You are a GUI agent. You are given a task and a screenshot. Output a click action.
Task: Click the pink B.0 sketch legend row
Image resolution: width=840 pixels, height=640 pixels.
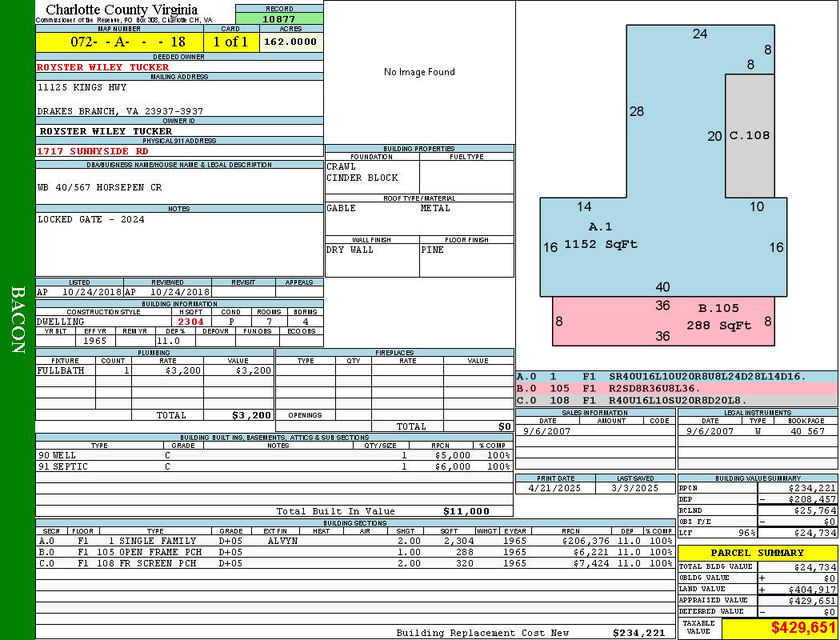click(676, 388)
